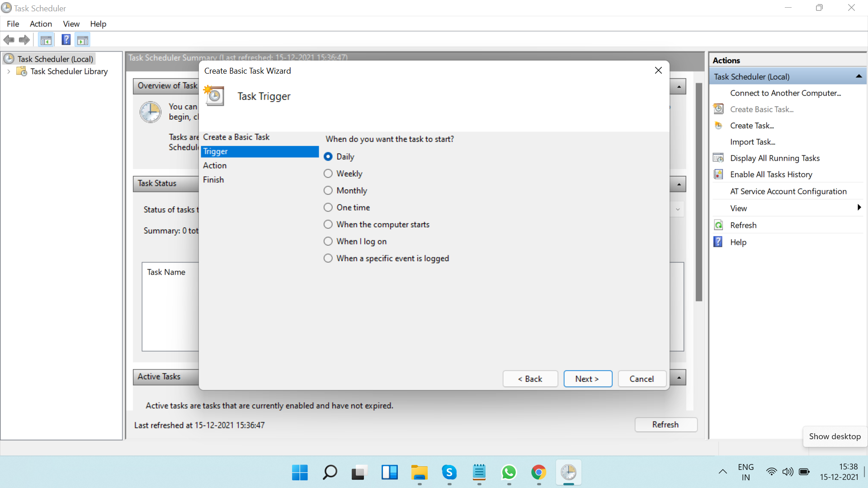Select the Monthly radio button
This screenshot has height=488, width=868.
click(x=328, y=191)
